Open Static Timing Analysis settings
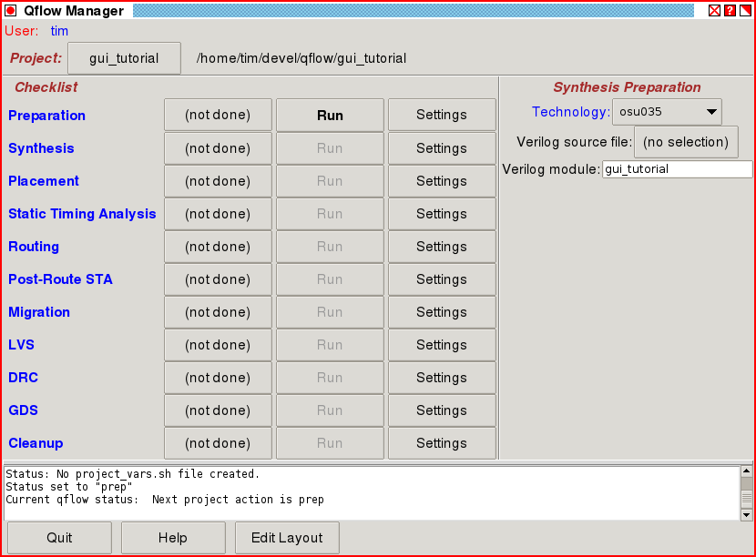The width and height of the screenshot is (756, 557). 442,214
